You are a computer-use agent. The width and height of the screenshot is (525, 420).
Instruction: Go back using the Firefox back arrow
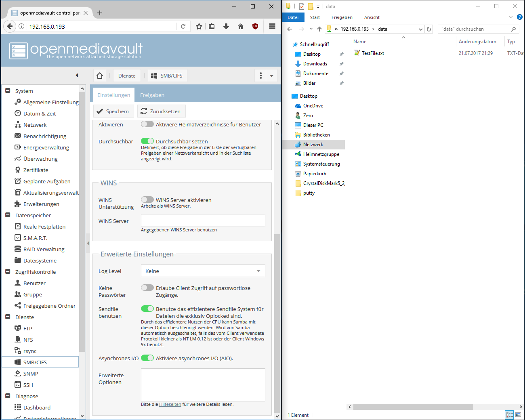tap(10, 26)
